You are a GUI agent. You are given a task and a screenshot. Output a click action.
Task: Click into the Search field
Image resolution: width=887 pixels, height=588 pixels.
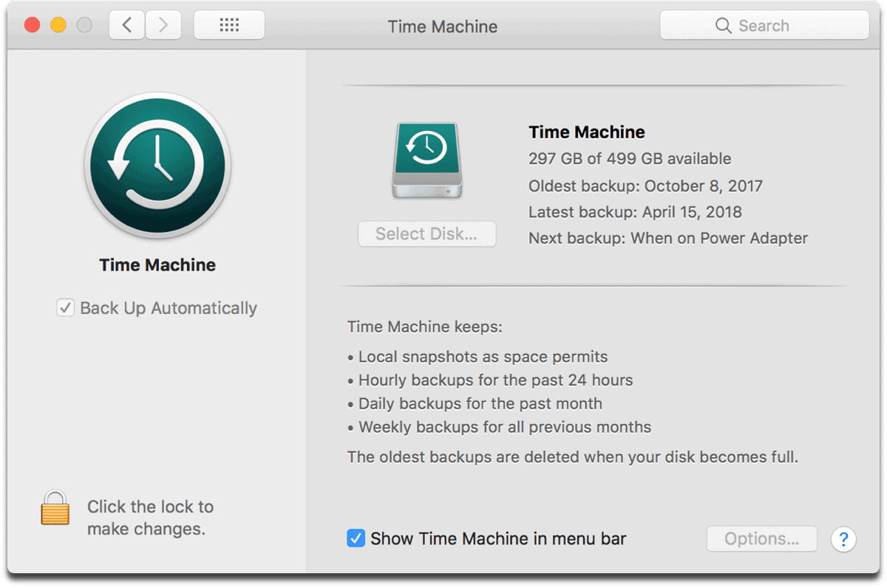coord(764,26)
